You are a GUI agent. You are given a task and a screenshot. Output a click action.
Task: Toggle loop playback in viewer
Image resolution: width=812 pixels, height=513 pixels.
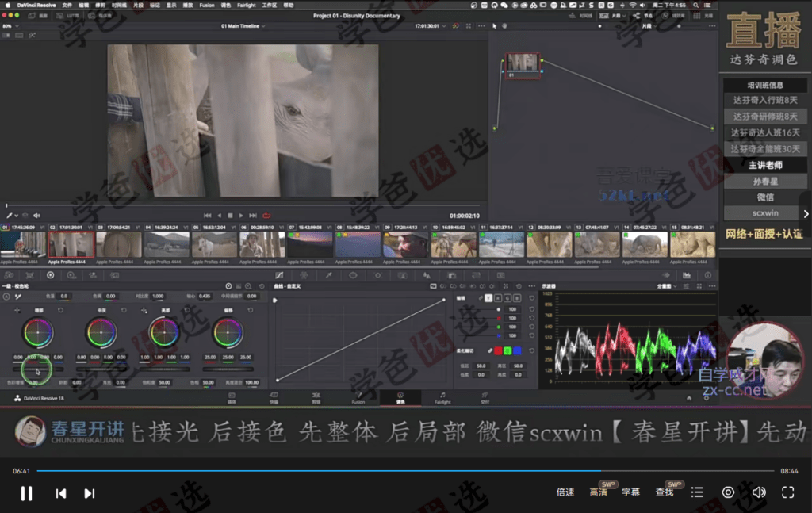[x=266, y=216]
